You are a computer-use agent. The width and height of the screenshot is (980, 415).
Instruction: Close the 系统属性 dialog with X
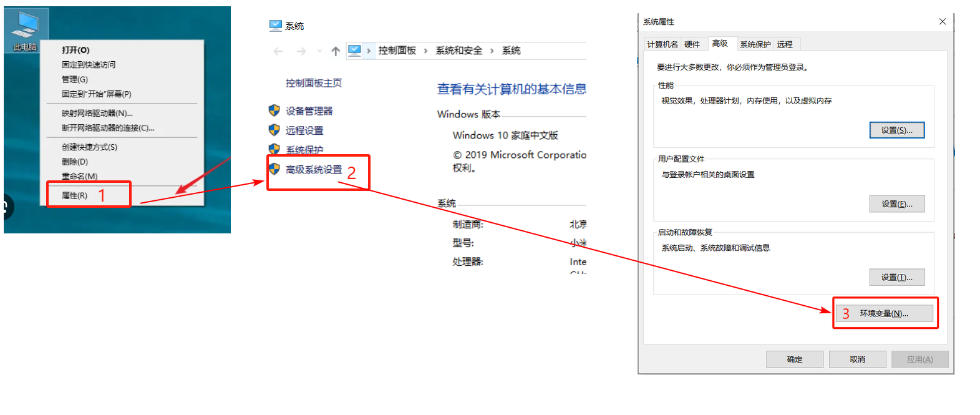click(x=942, y=22)
